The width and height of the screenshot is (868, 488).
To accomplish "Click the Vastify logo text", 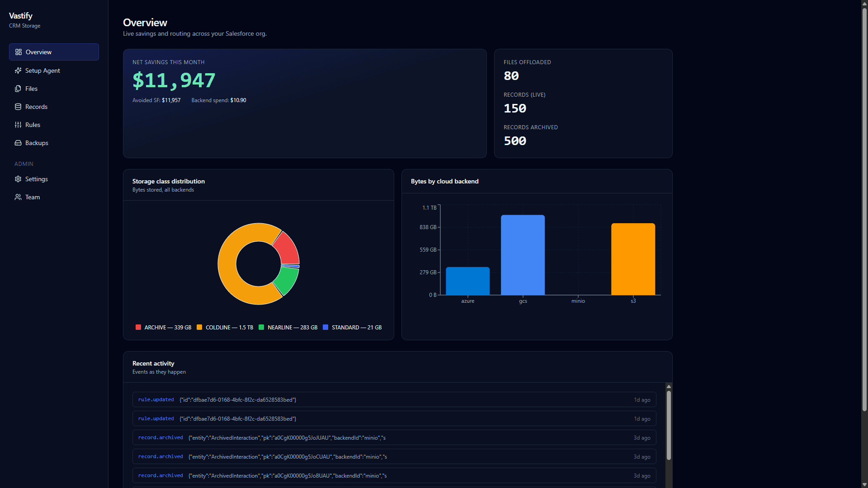I will 21,16.
